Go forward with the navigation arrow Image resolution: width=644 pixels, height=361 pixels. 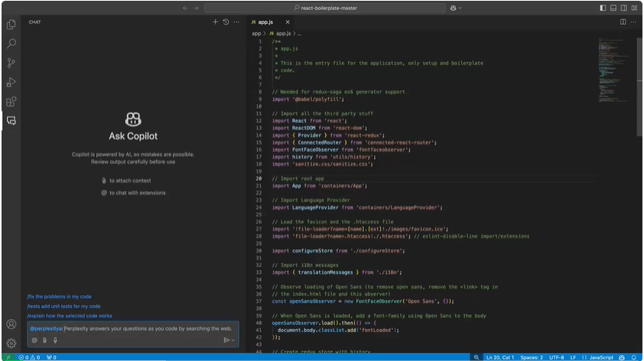point(196,8)
